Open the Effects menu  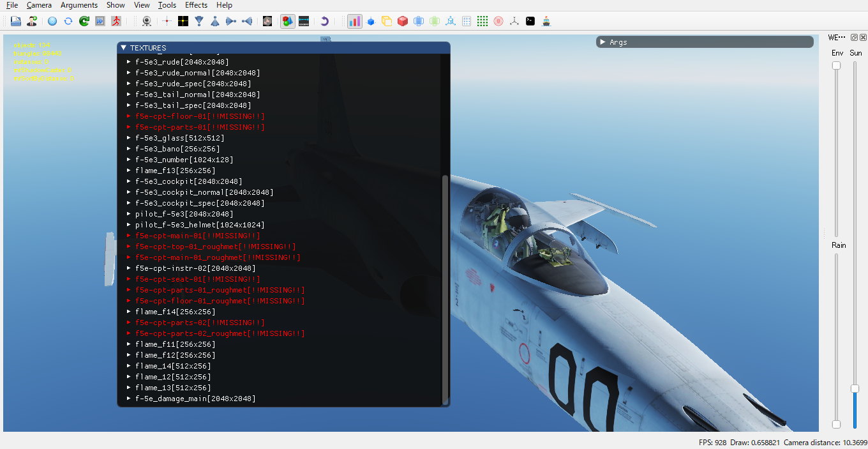[196, 5]
